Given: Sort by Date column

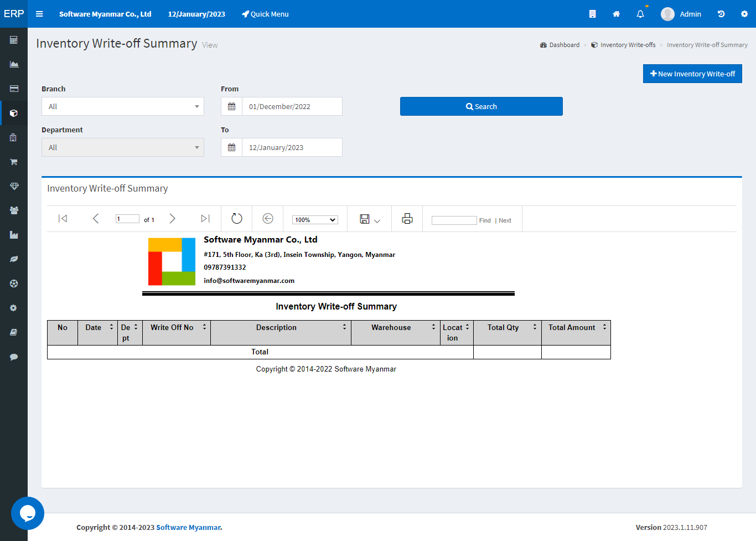Looking at the screenshot, I should pos(112,327).
